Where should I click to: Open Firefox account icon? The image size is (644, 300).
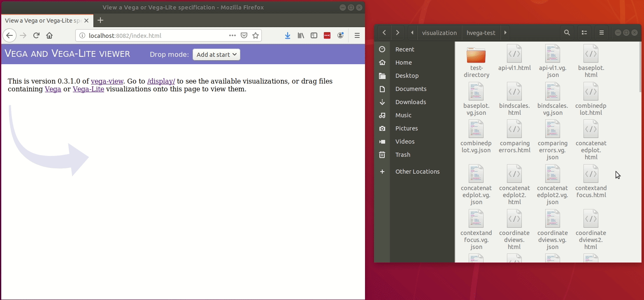[340, 35]
